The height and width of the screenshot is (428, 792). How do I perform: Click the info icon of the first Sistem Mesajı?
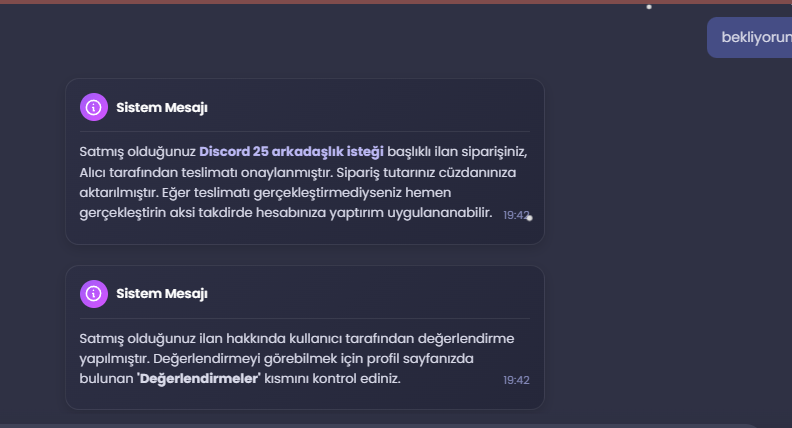coord(94,107)
